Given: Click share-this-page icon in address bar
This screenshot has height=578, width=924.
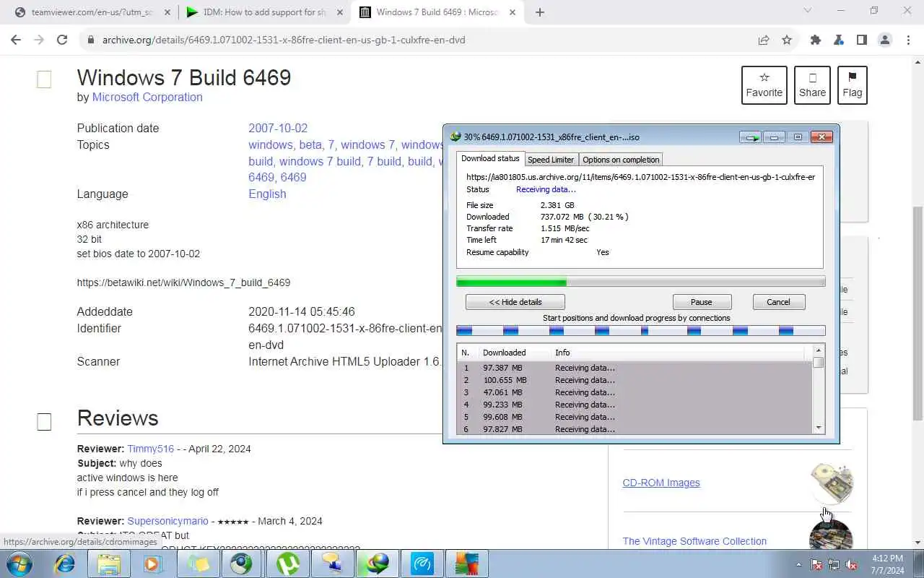Looking at the screenshot, I should pos(764,40).
